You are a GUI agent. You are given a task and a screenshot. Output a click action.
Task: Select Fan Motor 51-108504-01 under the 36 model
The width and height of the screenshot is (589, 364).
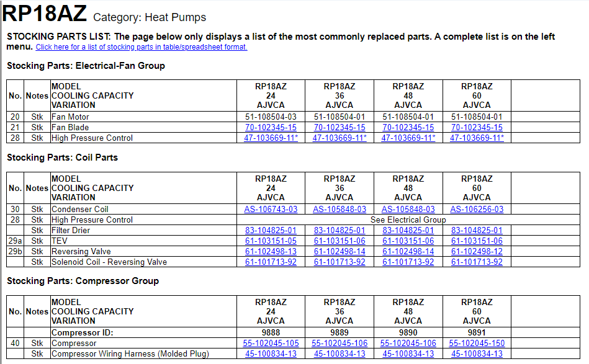(x=339, y=117)
